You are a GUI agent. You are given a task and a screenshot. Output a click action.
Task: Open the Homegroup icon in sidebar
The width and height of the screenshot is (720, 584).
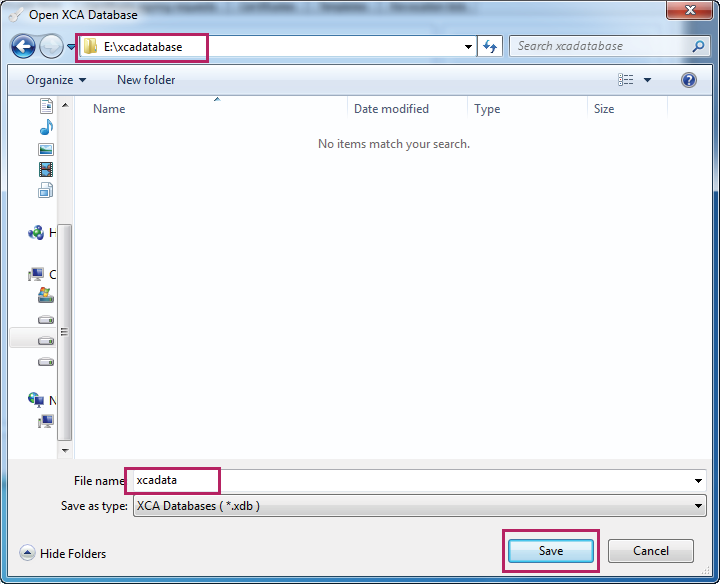tap(36, 233)
